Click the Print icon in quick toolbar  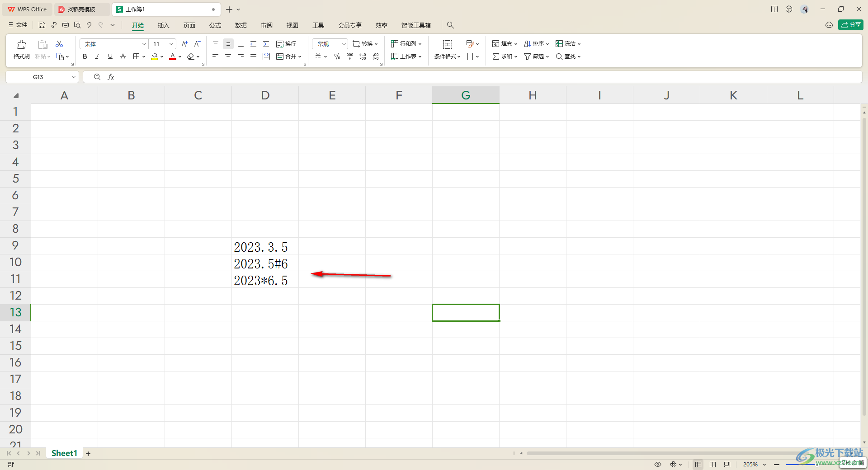(x=66, y=25)
